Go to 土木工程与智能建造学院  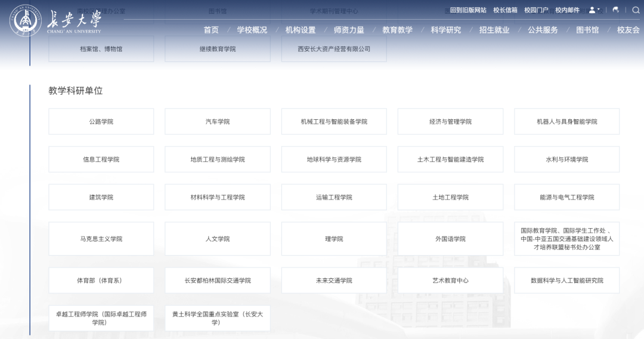[x=451, y=159]
